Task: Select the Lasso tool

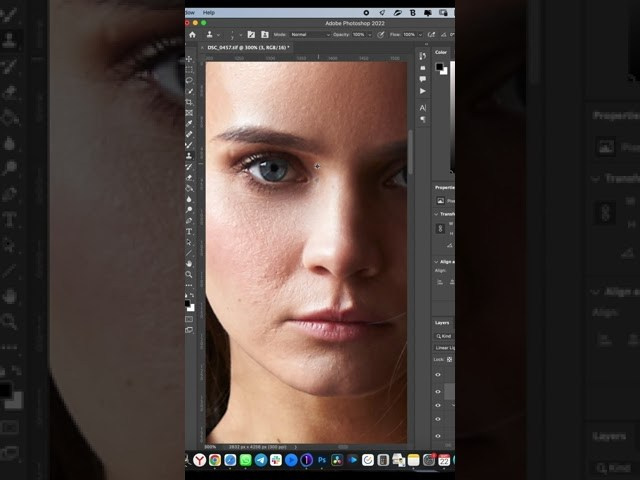Action: [189, 81]
